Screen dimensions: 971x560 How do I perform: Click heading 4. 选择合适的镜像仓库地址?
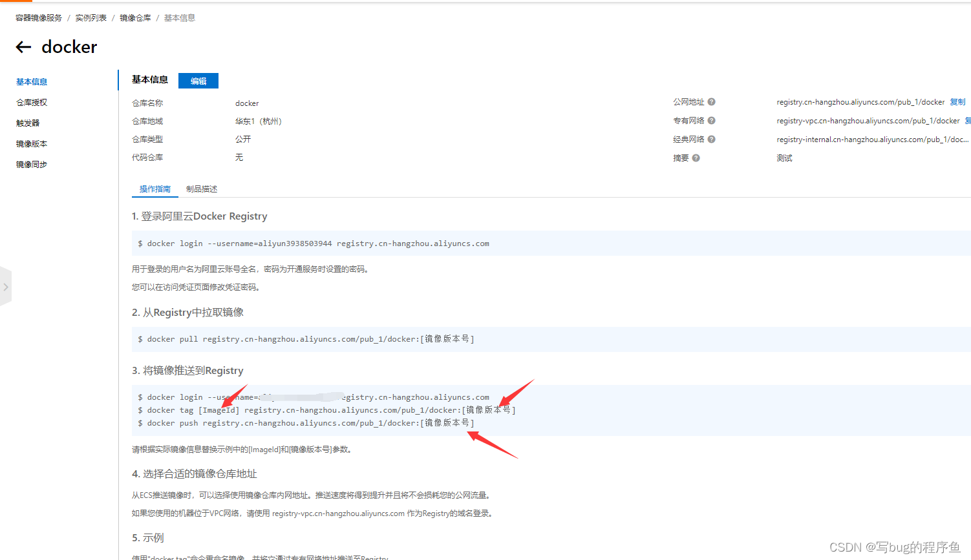click(195, 474)
